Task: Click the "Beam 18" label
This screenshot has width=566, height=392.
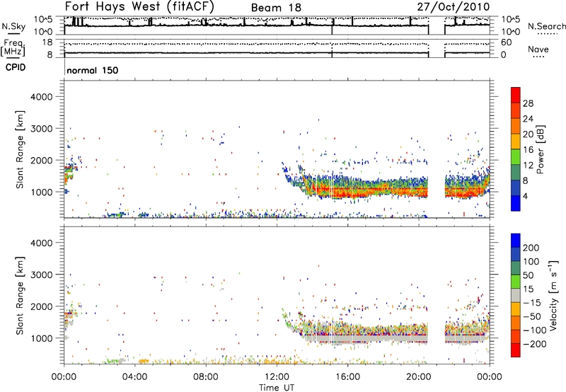Action: pyautogui.click(x=276, y=8)
